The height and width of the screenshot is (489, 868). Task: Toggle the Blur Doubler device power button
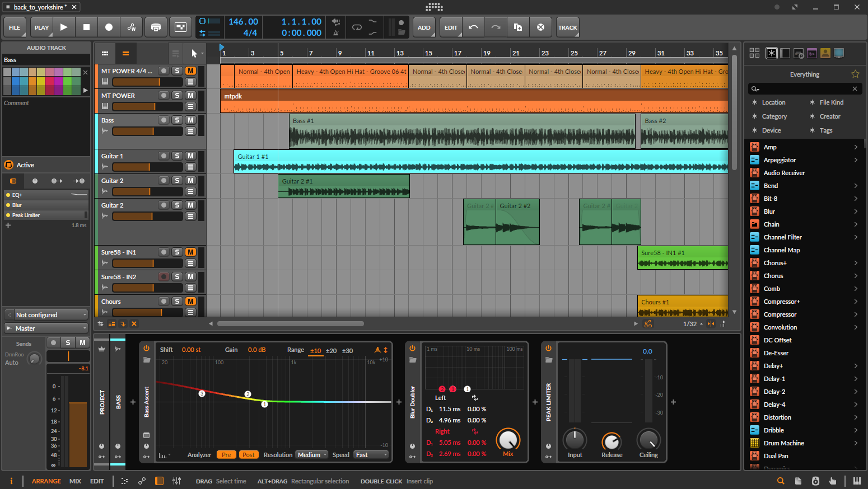[x=412, y=348]
